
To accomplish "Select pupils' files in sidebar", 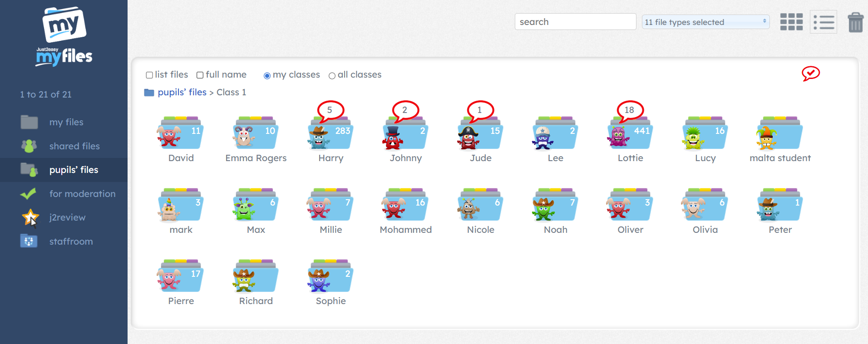I will (x=64, y=170).
